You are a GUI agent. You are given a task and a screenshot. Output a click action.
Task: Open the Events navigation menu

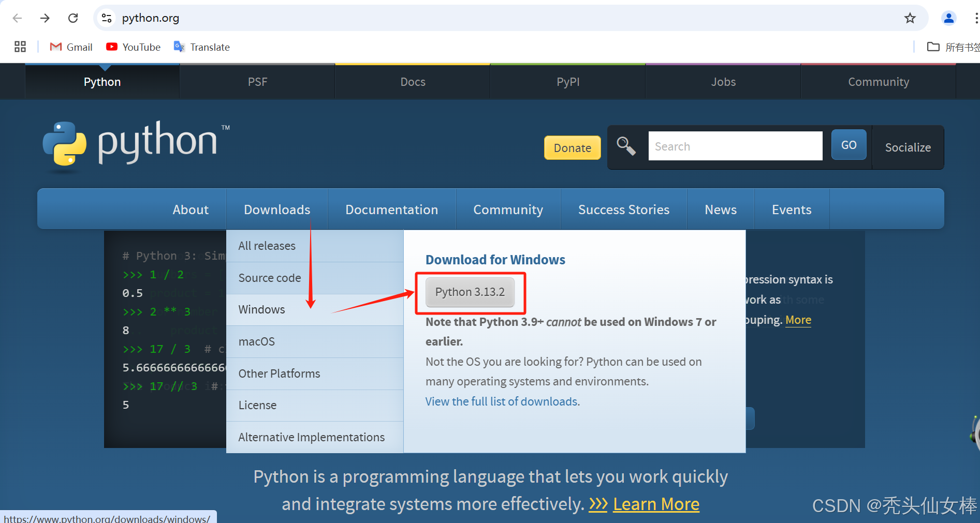[792, 210]
